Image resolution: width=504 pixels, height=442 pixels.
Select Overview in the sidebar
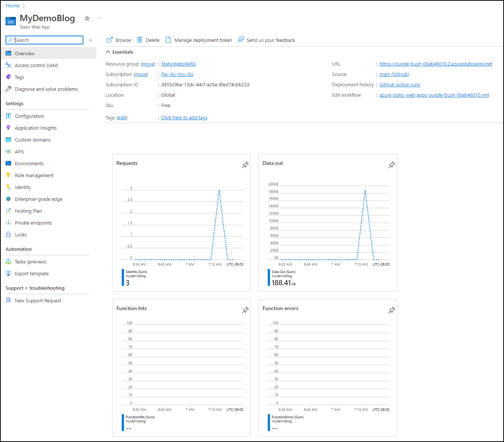tap(48, 53)
